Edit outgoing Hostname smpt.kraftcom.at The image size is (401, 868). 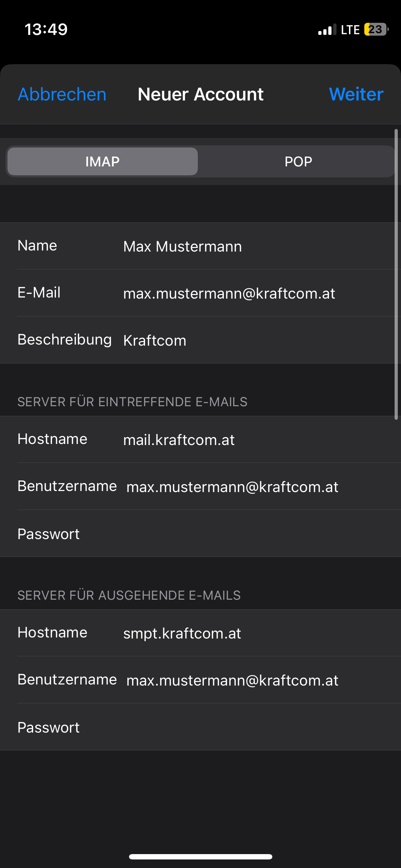tap(200, 633)
